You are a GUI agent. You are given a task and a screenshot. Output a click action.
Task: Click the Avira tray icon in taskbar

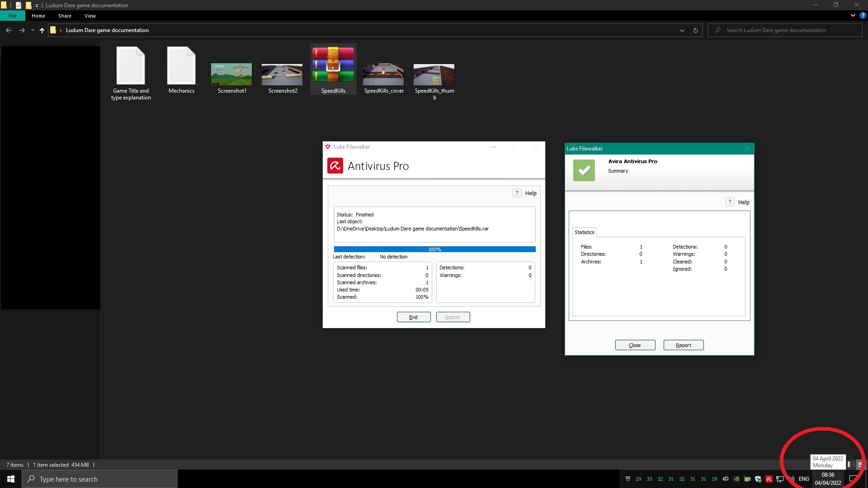point(769,479)
